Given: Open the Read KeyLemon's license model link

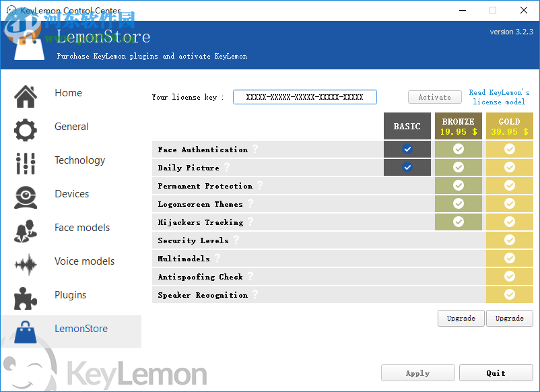Looking at the screenshot, I should (x=499, y=96).
